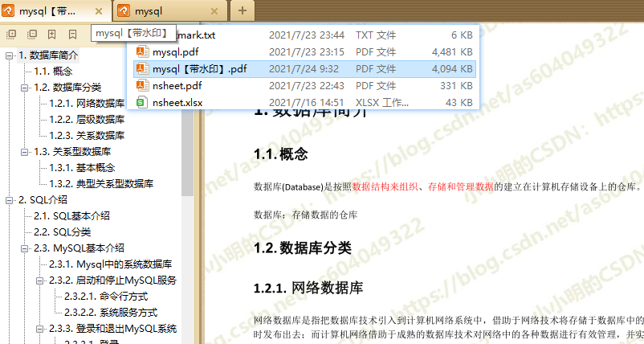Go to bookmark 2. SQL介绍
Screen dimensions: 644x344
pos(43,200)
